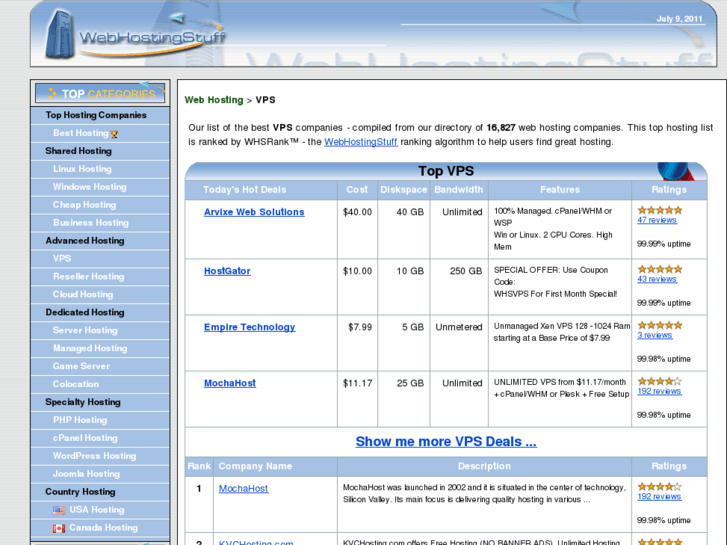Image resolution: width=727 pixels, height=545 pixels.
Task: Open the Game Server category
Action: [81, 366]
